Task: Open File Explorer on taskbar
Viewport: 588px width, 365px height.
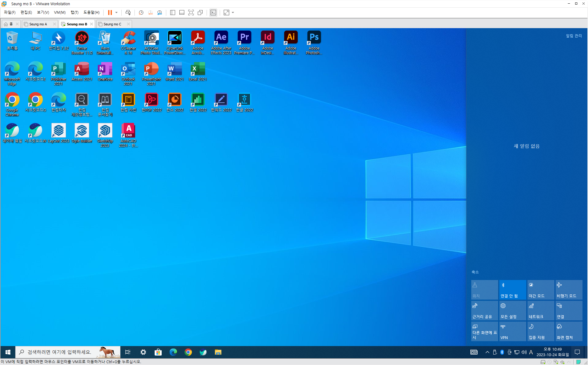Action: (x=218, y=352)
